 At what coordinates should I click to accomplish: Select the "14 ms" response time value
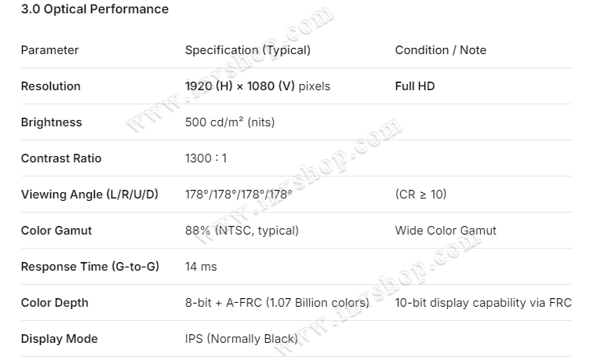201,267
